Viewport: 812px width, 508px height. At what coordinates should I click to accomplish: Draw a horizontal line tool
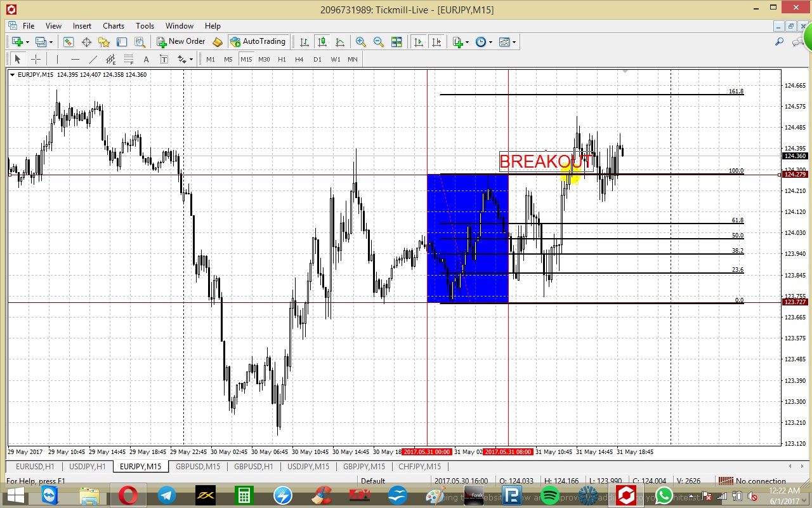click(75, 59)
